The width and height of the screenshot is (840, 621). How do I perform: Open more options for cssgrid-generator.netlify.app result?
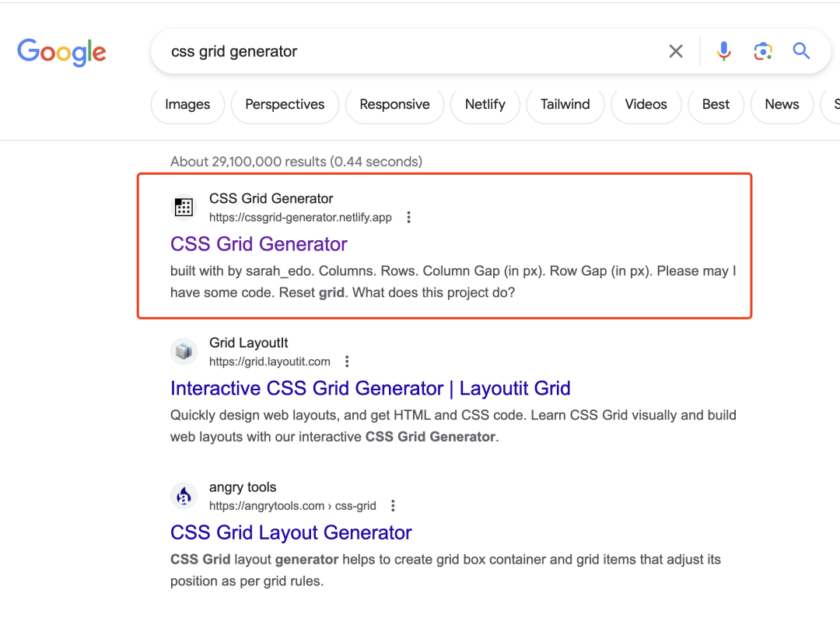coord(409,218)
